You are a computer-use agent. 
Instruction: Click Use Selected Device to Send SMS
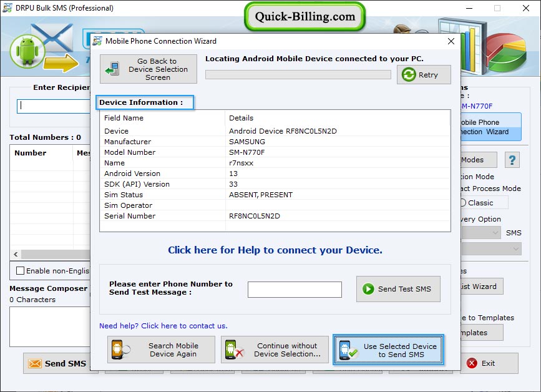tap(388, 350)
